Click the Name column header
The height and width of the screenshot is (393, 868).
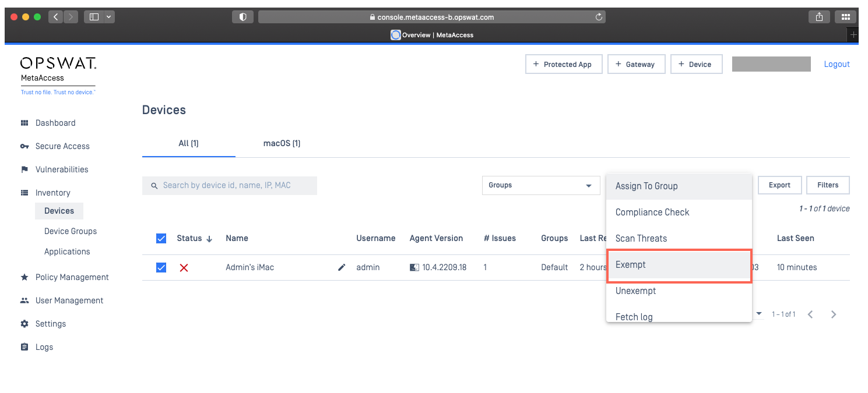click(x=237, y=238)
